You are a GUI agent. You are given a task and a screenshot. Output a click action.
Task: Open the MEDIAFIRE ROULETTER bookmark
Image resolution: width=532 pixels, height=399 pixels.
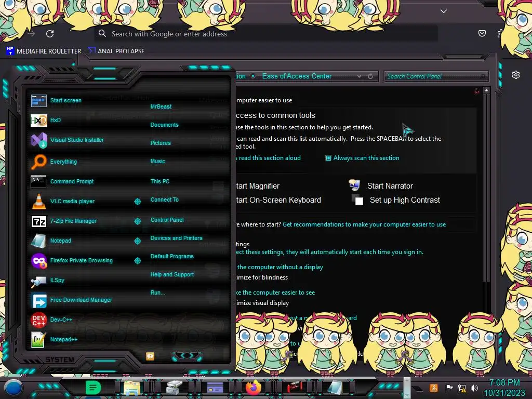pos(44,51)
